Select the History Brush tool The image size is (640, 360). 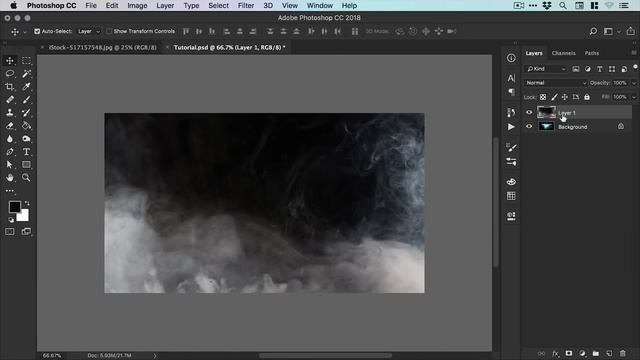pyautogui.click(x=26, y=113)
